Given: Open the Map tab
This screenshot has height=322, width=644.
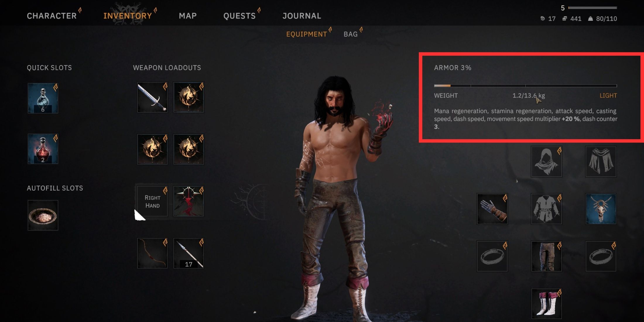Looking at the screenshot, I should pyautogui.click(x=188, y=16).
